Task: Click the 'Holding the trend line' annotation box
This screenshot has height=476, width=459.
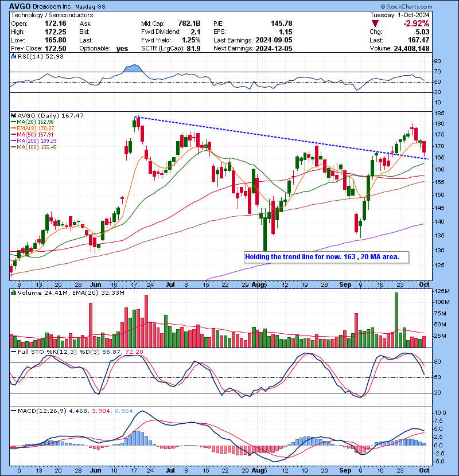Action: [x=326, y=257]
